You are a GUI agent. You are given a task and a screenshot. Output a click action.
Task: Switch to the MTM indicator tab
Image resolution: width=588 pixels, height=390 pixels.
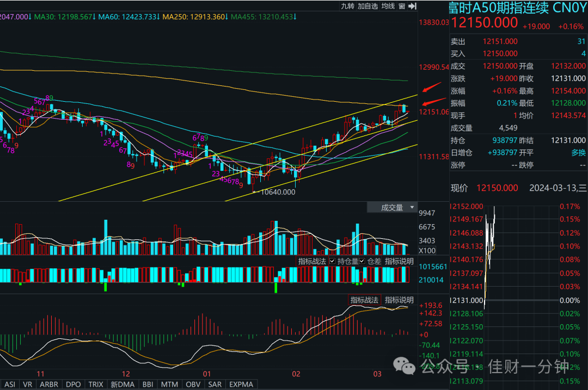[x=169, y=385]
